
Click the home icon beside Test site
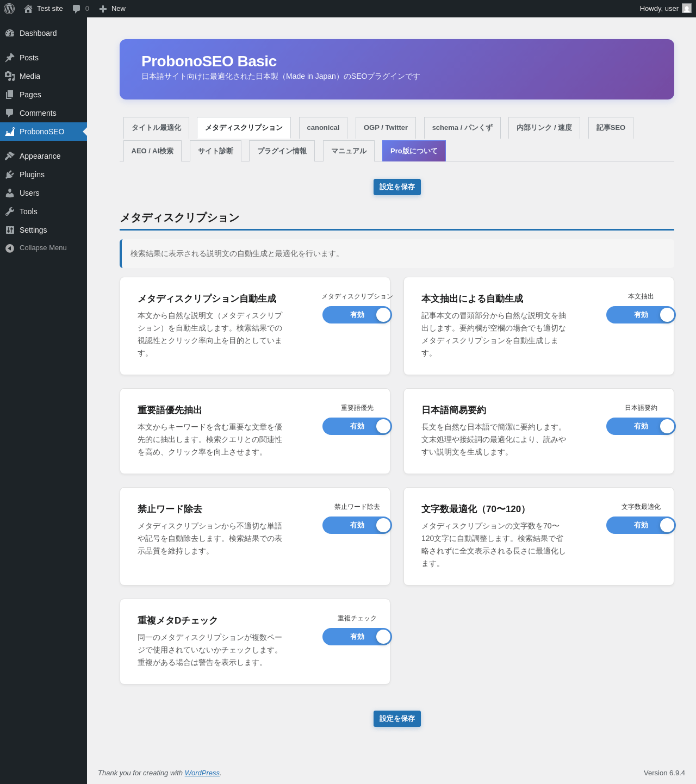(x=28, y=9)
